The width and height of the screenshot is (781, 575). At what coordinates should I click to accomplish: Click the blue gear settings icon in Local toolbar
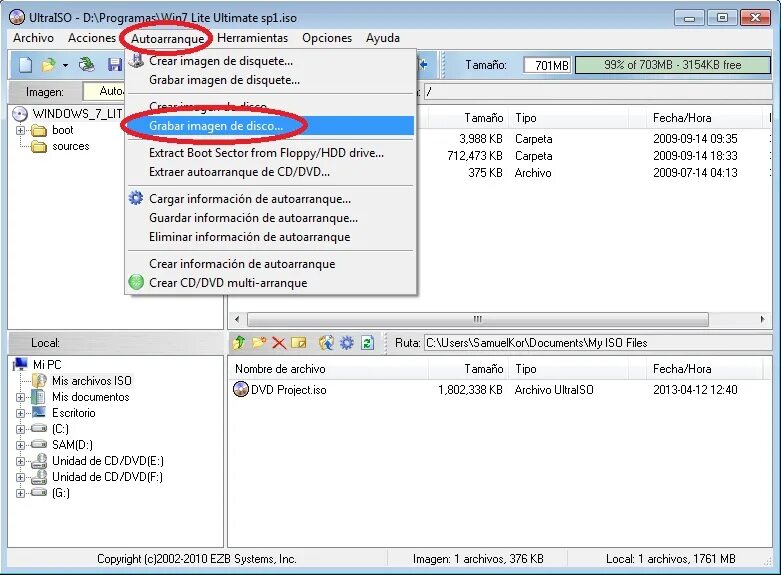click(347, 343)
